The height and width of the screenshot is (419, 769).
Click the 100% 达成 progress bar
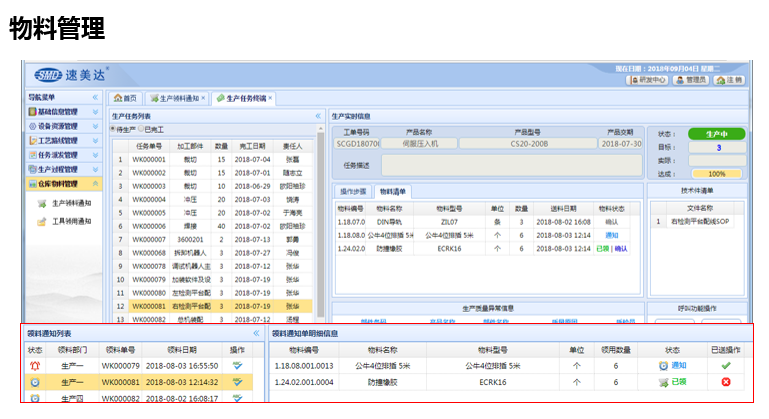(716, 173)
